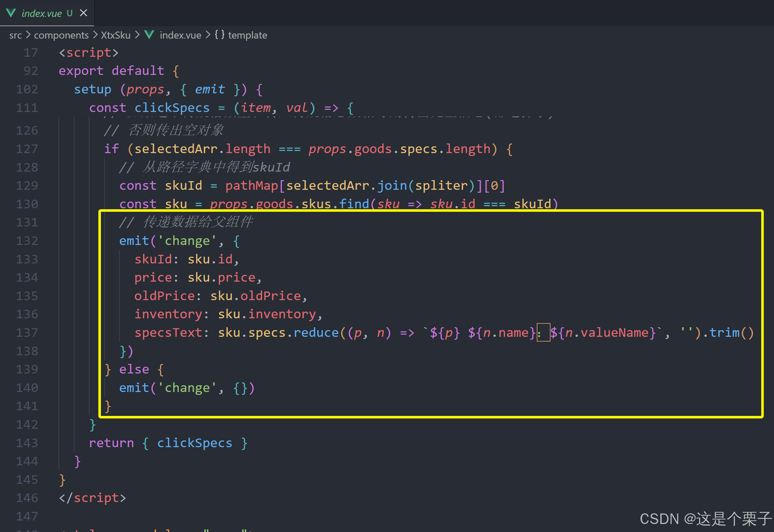Open the XtxSku breadcrumb dropdown

click(116, 35)
